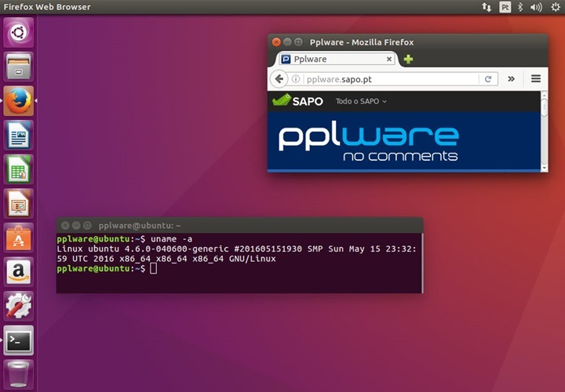Viewport: 565px width, 392px height.
Task: Open new tab with green plus
Action: (408, 59)
